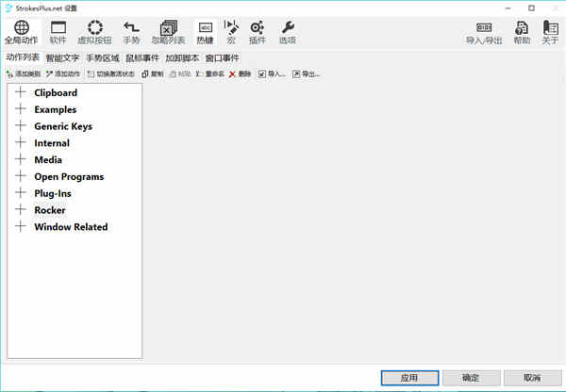Image resolution: width=566 pixels, height=392 pixels.
Task: Switch to the 加卸脚本 tab
Action: [182, 58]
